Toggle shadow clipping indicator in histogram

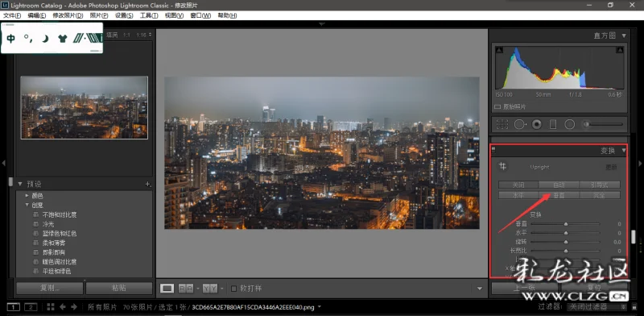tap(499, 50)
